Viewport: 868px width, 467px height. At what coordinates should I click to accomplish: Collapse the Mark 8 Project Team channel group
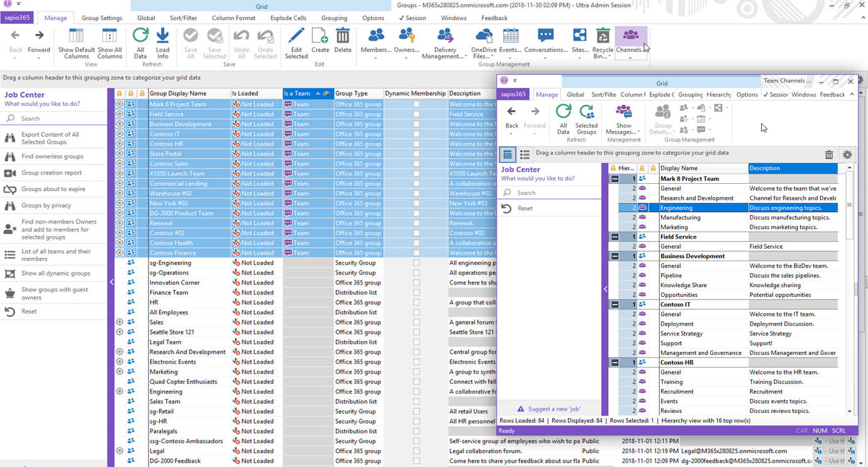pyautogui.click(x=614, y=179)
